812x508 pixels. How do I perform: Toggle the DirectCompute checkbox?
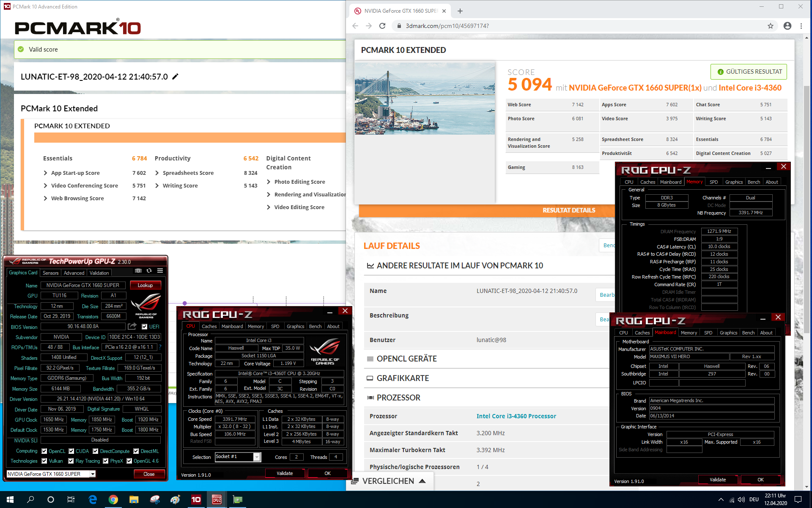(96, 451)
